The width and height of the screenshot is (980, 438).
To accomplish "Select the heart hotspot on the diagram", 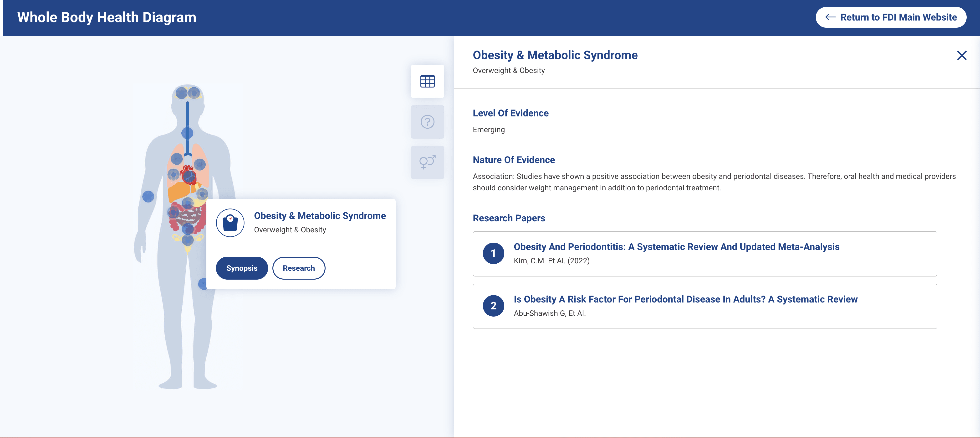I will point(189,176).
